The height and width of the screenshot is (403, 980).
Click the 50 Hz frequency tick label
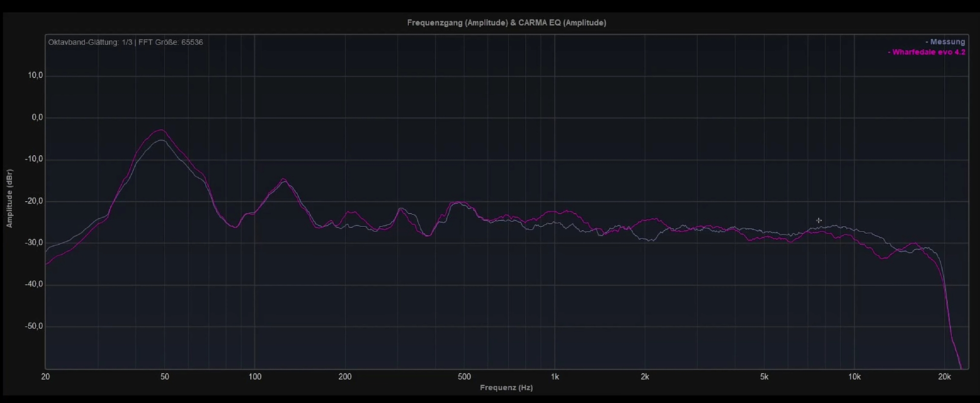pyautogui.click(x=165, y=377)
